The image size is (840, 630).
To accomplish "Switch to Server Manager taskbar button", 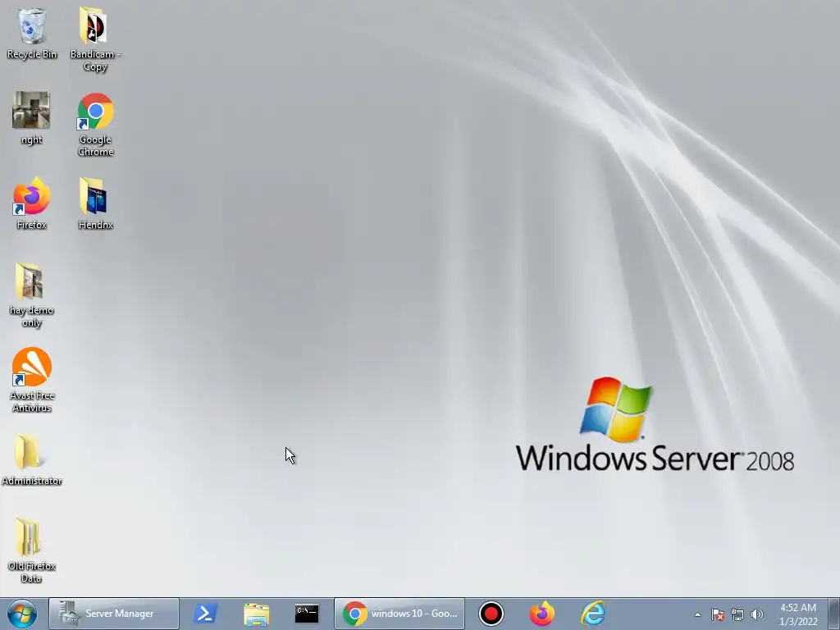I will click(114, 614).
